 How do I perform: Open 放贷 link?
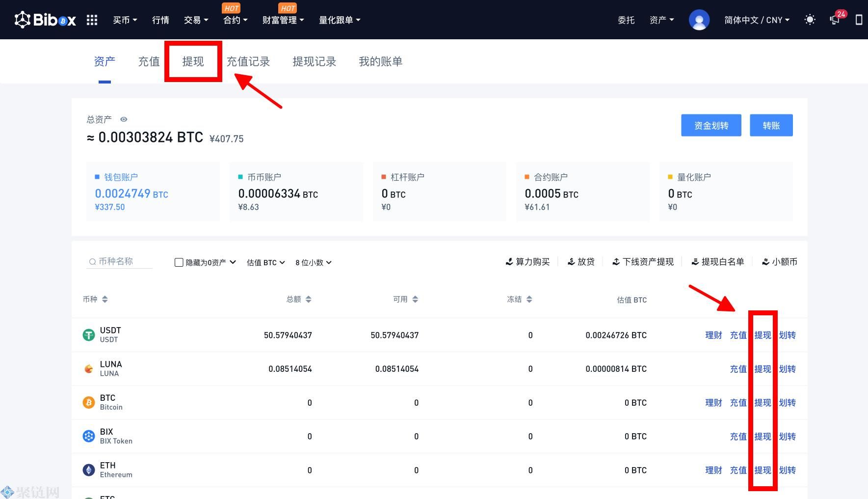point(581,262)
